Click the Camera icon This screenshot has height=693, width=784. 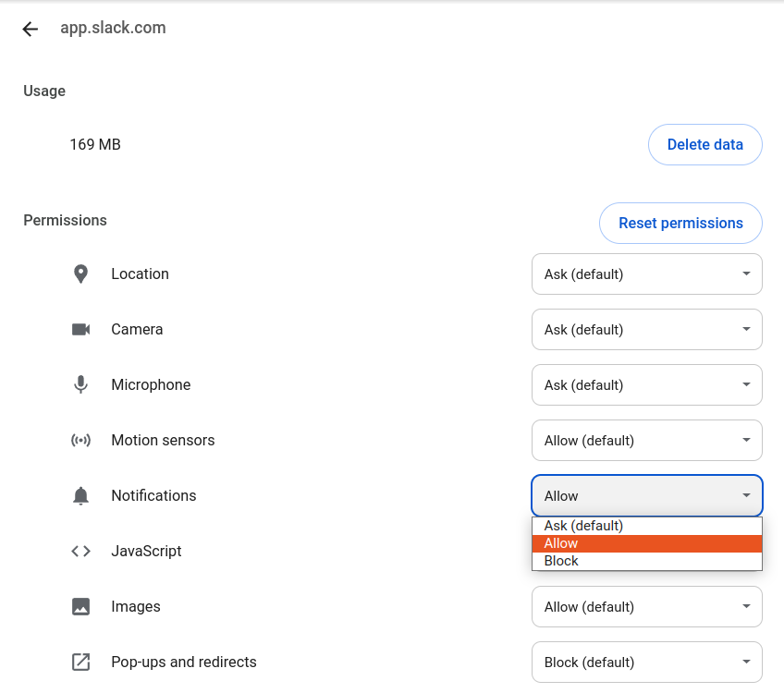click(x=80, y=329)
